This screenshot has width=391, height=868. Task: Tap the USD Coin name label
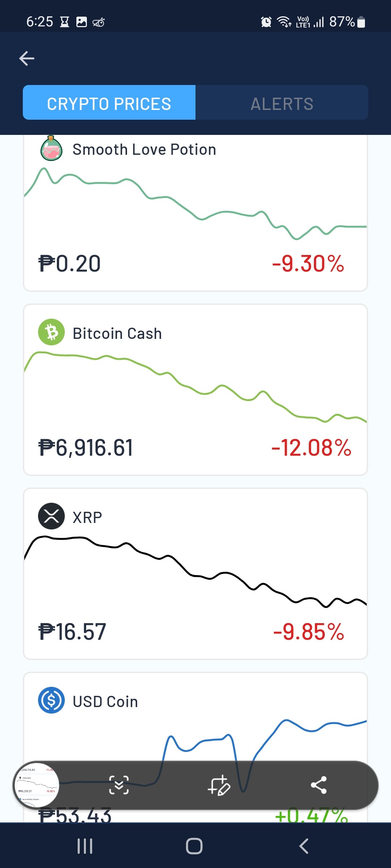105,702
